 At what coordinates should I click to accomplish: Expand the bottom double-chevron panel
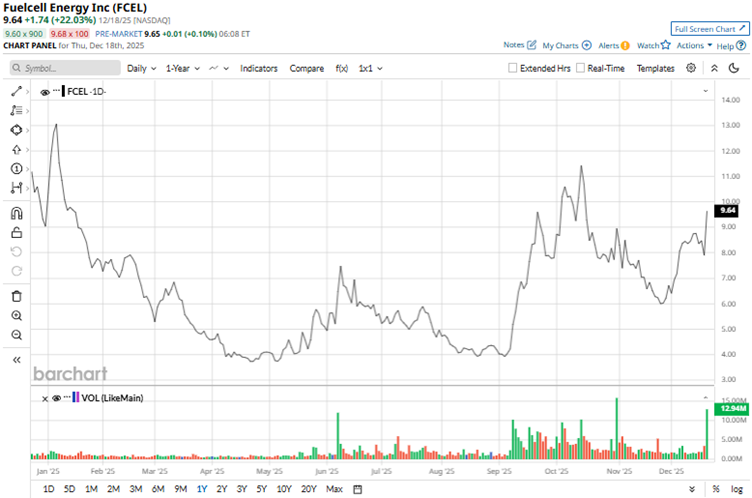click(x=692, y=489)
